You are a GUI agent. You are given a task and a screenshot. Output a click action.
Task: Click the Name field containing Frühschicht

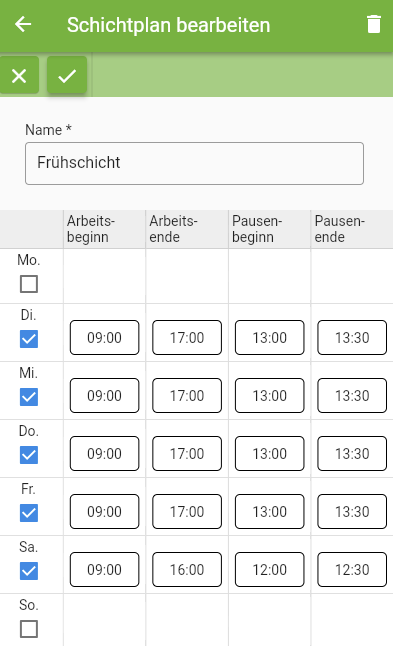194,163
